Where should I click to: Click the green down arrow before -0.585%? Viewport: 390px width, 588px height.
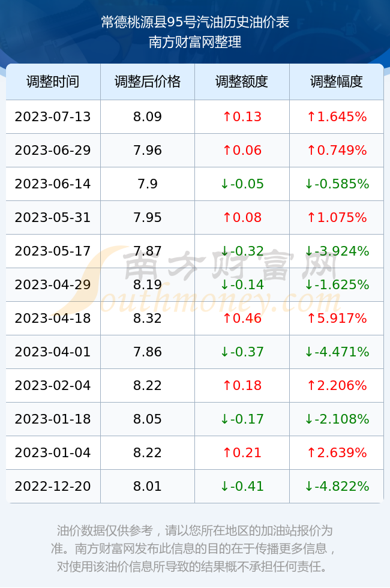309,184
